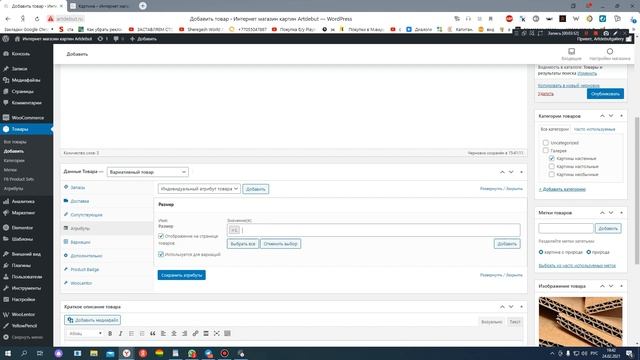
Task: Switch to frequently used categories tab
Action: (594, 129)
